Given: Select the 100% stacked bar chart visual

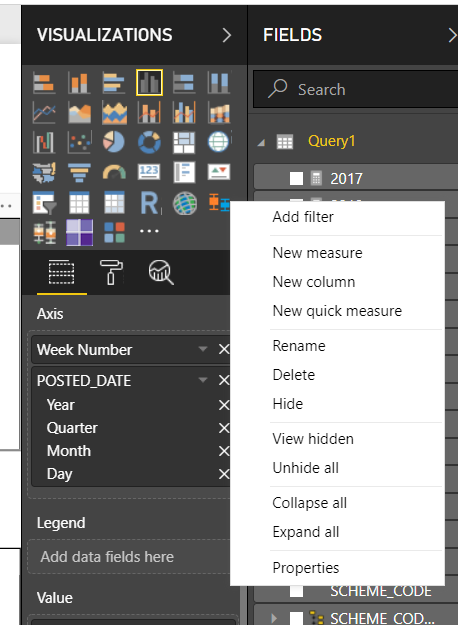Looking at the screenshot, I should [184, 83].
